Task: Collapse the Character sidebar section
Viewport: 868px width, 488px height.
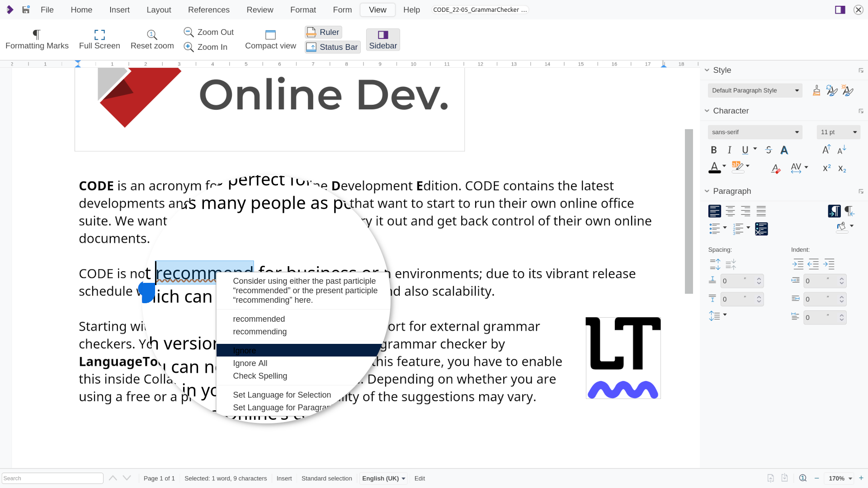Action: [707, 111]
